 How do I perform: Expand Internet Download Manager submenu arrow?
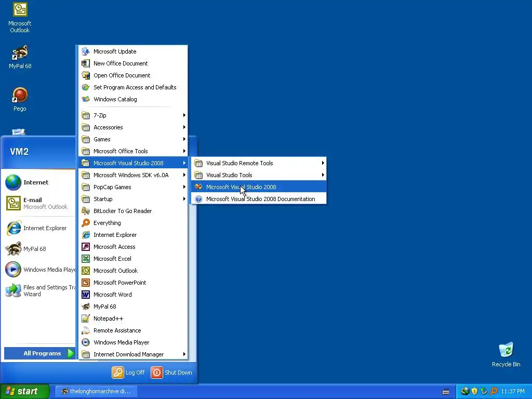click(x=184, y=354)
